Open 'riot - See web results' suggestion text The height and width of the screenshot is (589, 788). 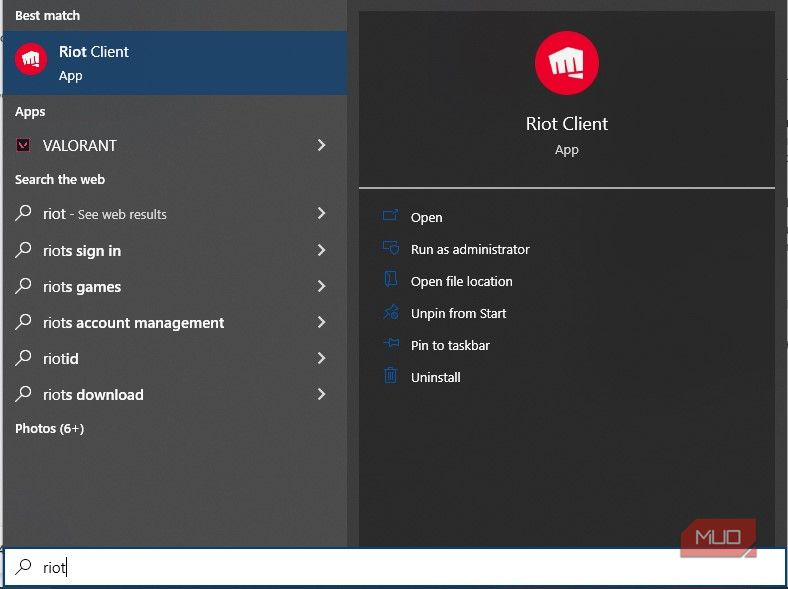[x=105, y=214]
